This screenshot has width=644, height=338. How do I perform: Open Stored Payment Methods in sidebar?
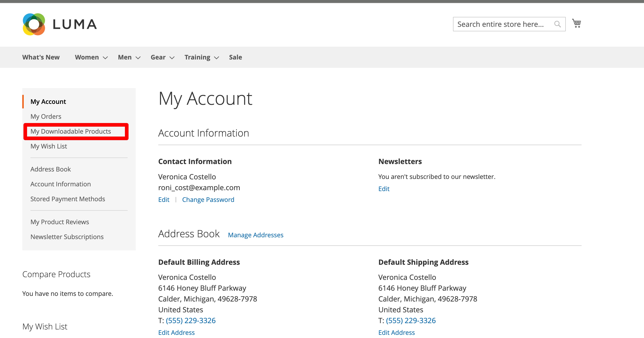(67, 199)
